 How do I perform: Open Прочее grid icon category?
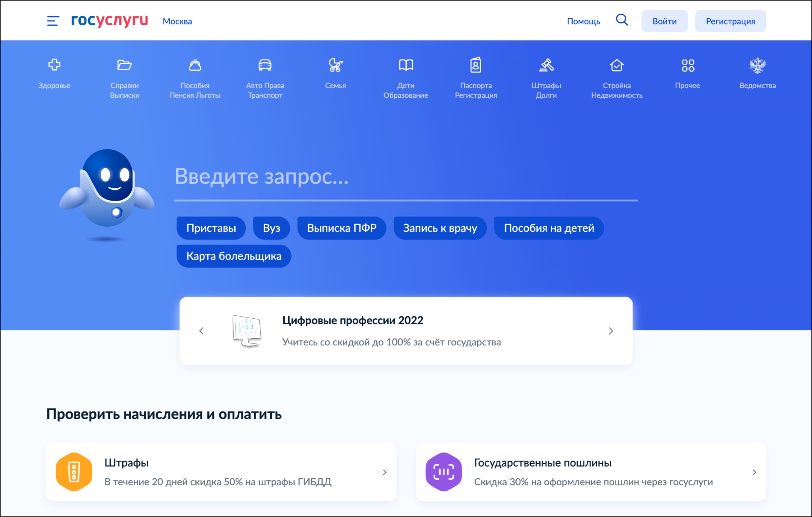coord(688,65)
